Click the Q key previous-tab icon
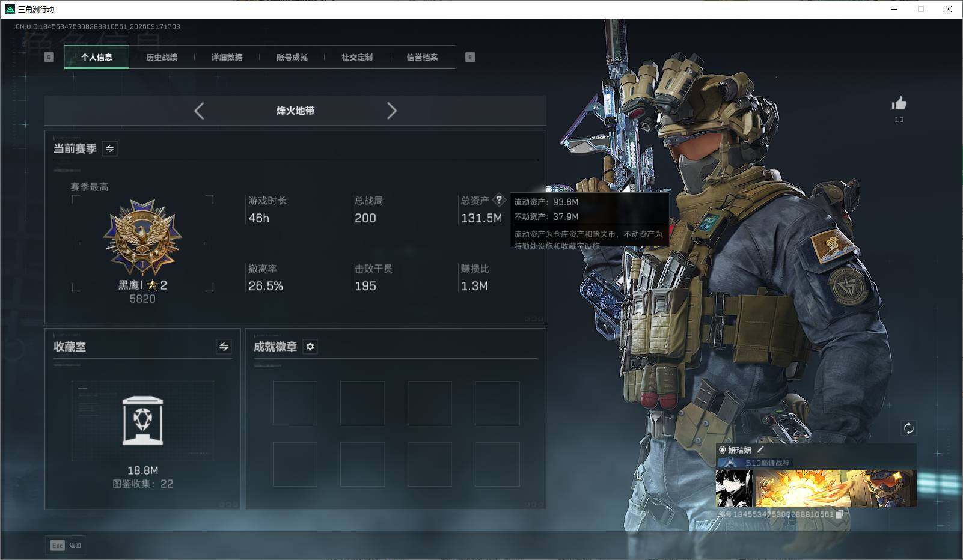The image size is (963, 560). point(49,57)
